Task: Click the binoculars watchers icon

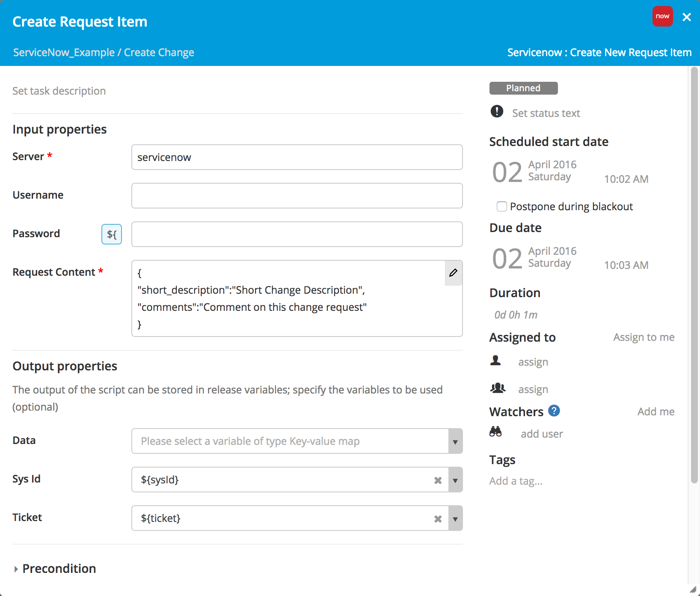Action: point(495,432)
